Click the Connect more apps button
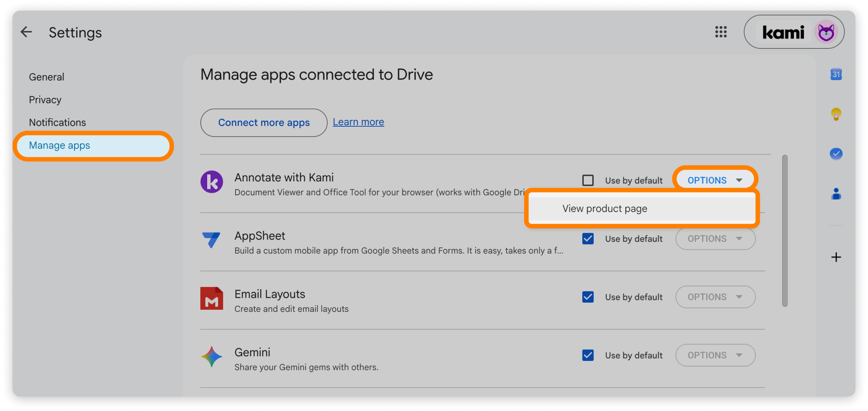Screen dimensions: 868x411 click(263, 123)
